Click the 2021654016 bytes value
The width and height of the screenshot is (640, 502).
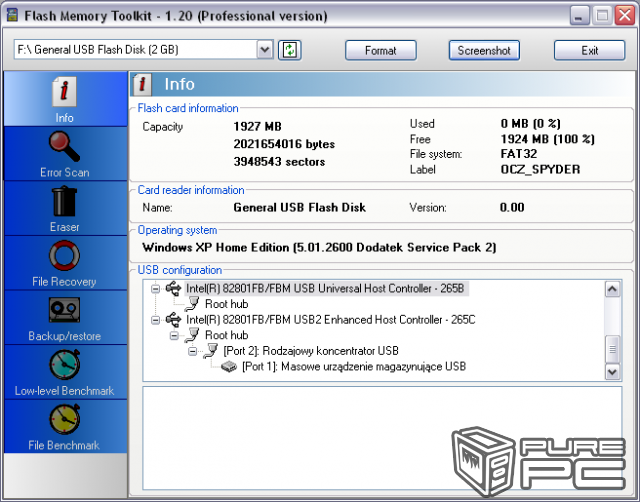[284, 144]
